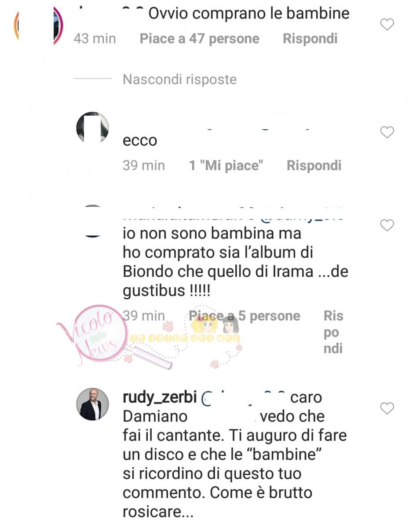This screenshot has width=420, height=528.
Task: Open the top commenter's story-ringed avatar
Action: point(37,26)
